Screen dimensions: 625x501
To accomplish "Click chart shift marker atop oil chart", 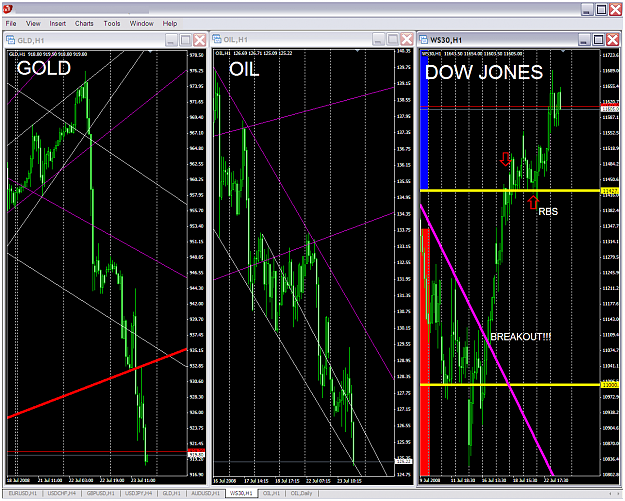I will [x=358, y=51].
